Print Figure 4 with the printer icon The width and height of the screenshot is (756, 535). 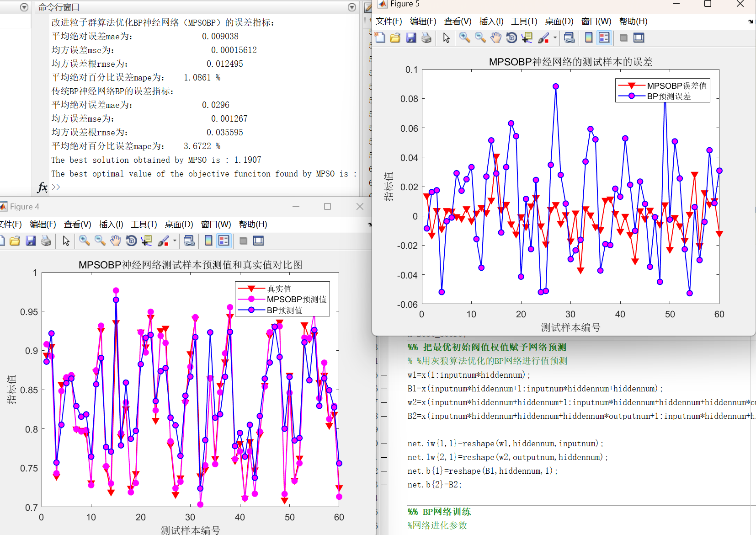pos(46,241)
